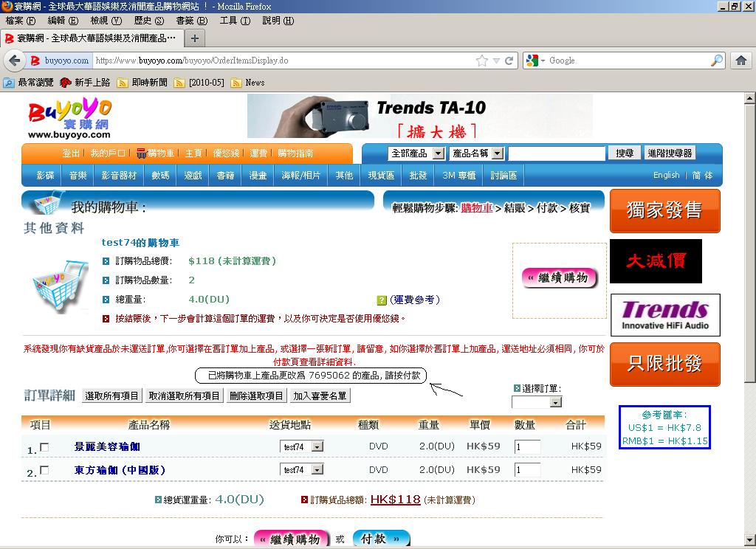Open delivery address dropdown for 東方瑜伽
This screenshot has width=756, height=549.
[302, 469]
